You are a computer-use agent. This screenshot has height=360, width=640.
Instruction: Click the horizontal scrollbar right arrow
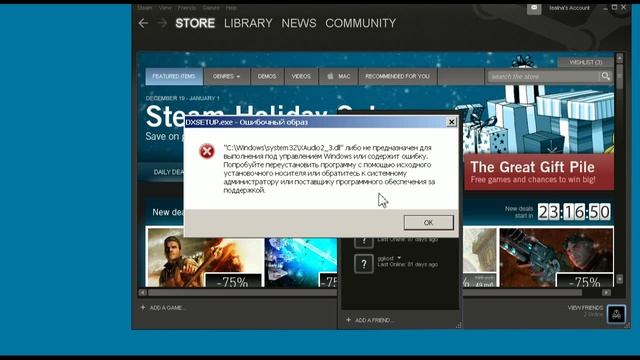coord(606,292)
